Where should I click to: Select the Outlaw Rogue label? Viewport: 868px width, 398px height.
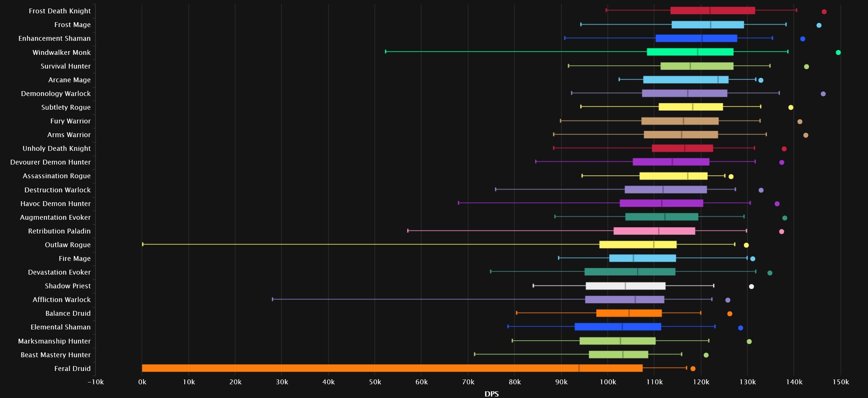click(x=68, y=245)
